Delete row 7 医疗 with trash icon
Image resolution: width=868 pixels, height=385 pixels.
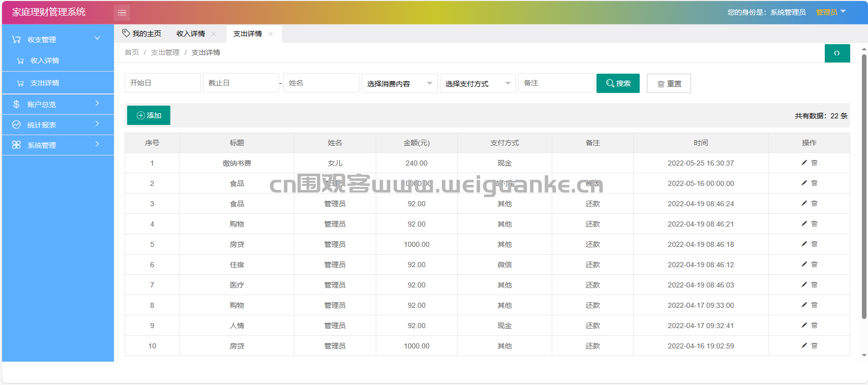pos(814,284)
